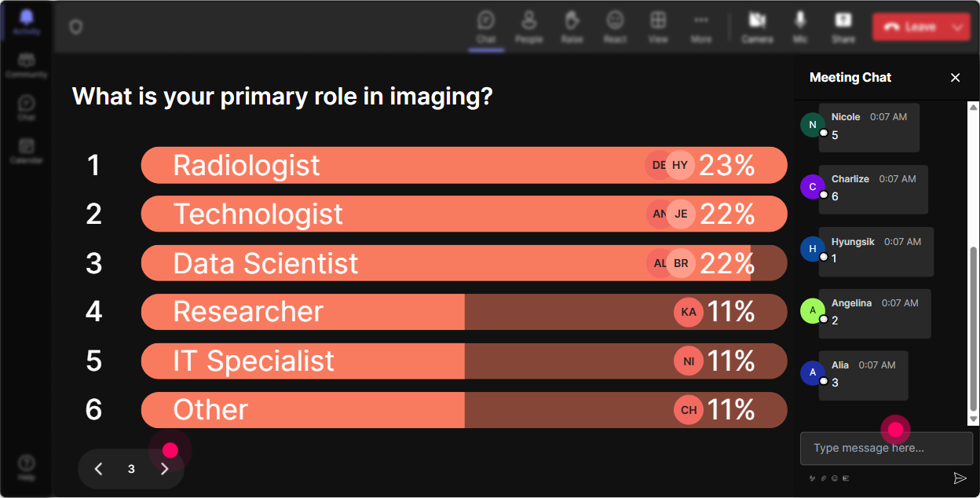This screenshot has width=980, height=498.
Task: Open the People panel
Action: click(528, 26)
